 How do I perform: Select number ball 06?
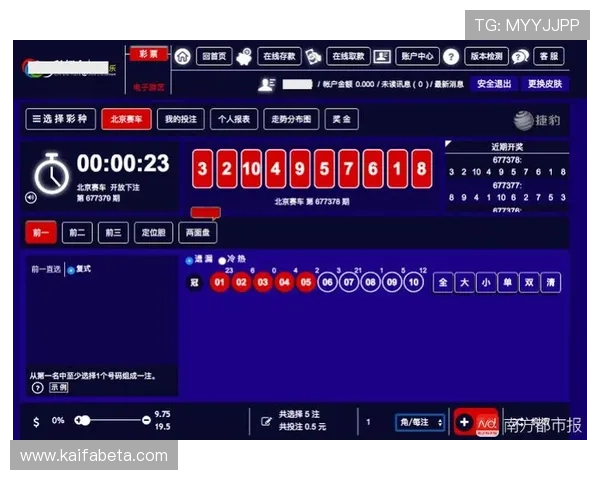pos(327,283)
